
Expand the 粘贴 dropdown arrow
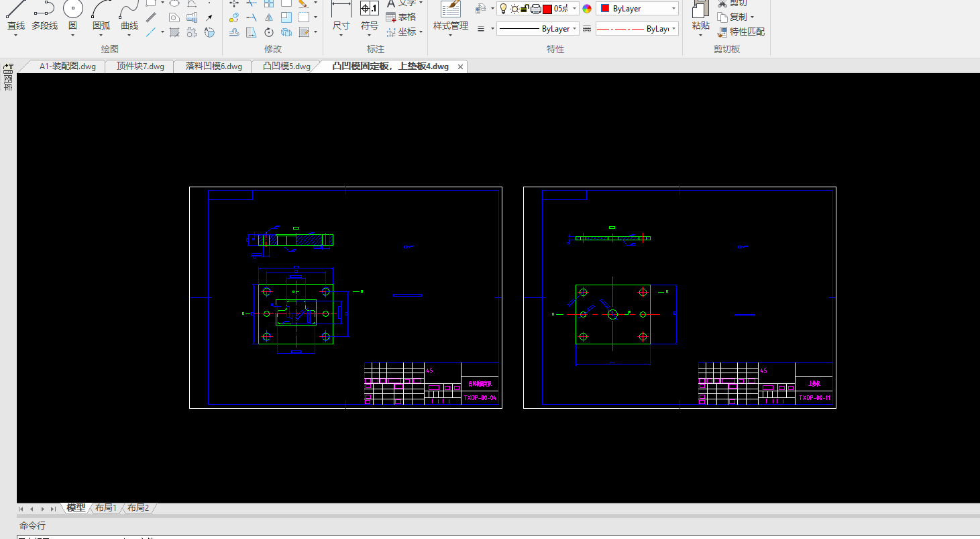700,36
